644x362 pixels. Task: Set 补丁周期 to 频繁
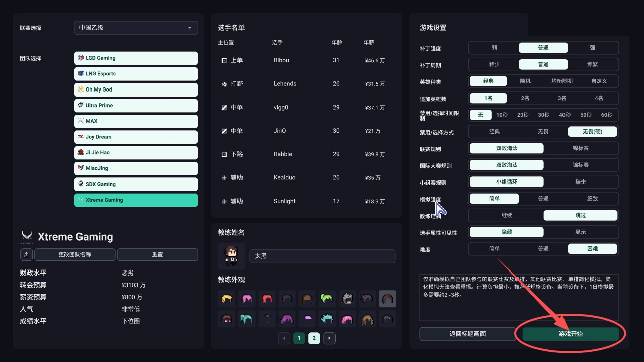click(592, 65)
